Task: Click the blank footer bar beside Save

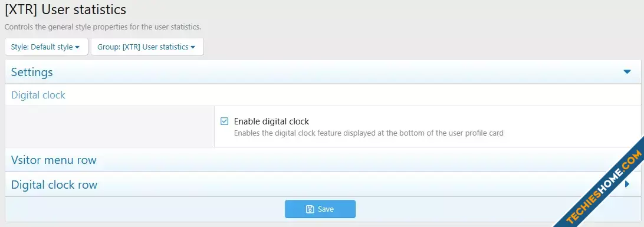Action: pyautogui.click(x=144, y=209)
